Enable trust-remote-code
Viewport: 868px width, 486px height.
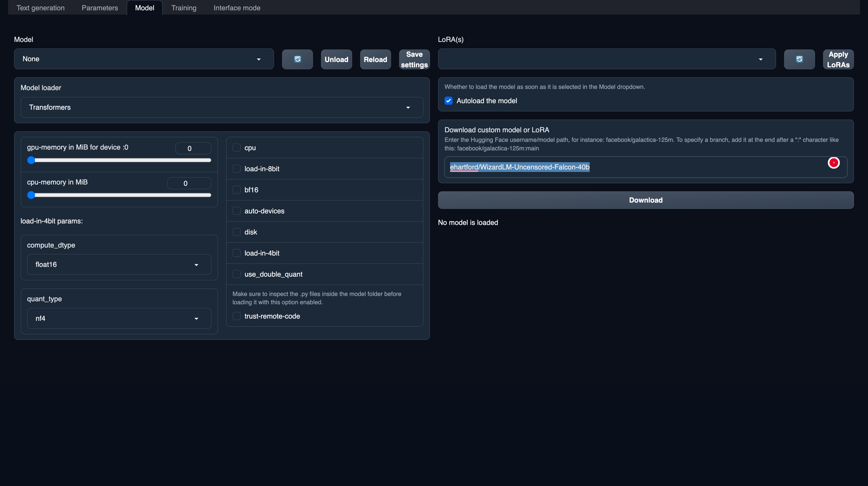pos(237,316)
